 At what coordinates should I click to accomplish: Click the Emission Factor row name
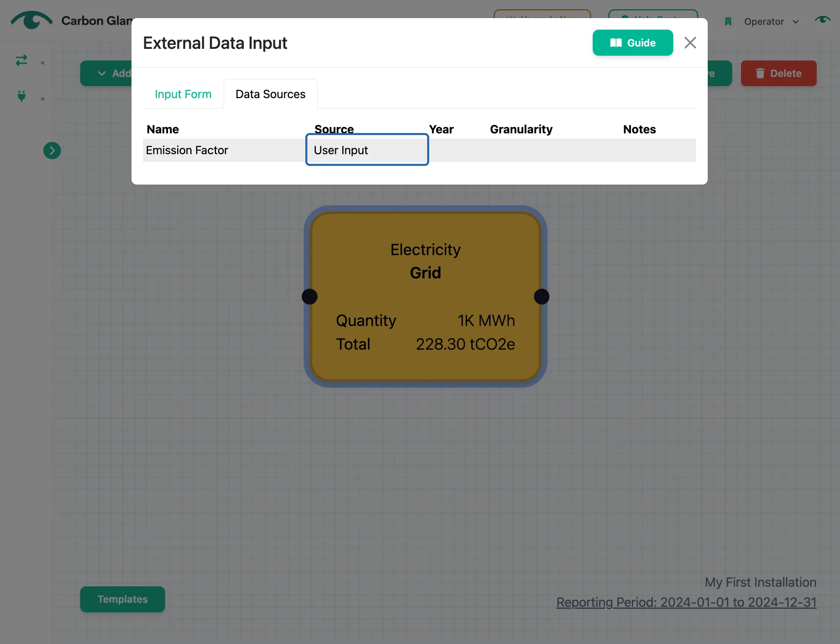[x=187, y=150]
